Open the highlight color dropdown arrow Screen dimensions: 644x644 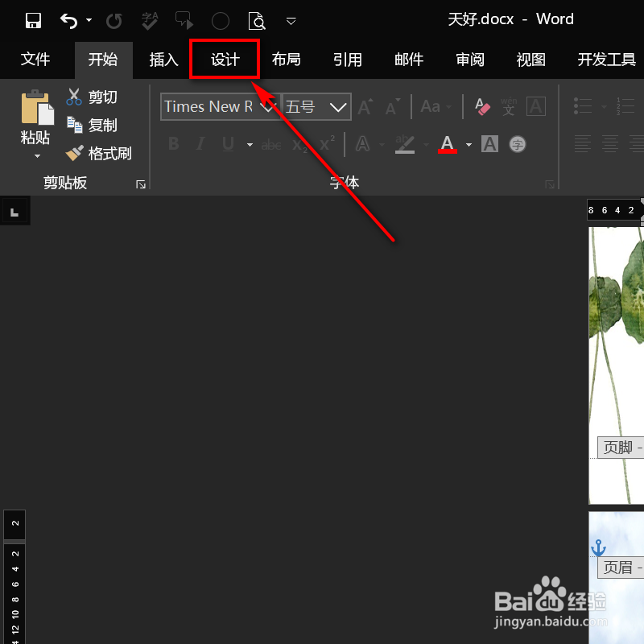pos(426,145)
